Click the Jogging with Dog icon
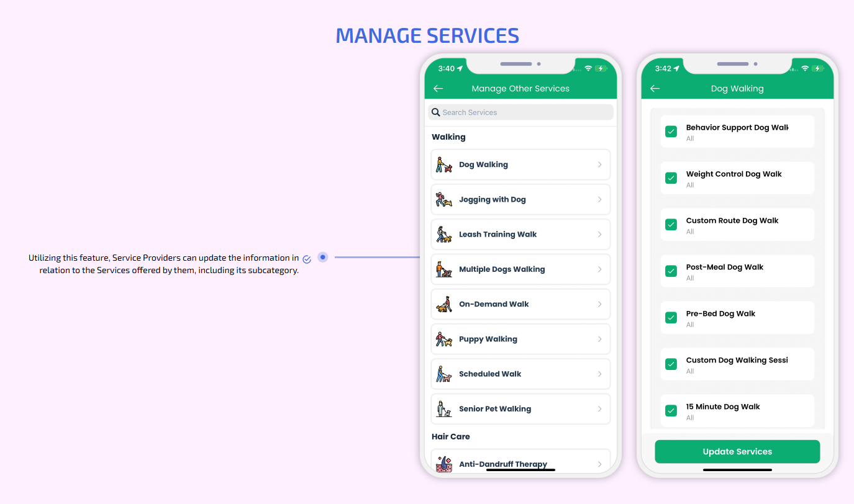Viewport: 854px width, 504px height. [x=443, y=200]
